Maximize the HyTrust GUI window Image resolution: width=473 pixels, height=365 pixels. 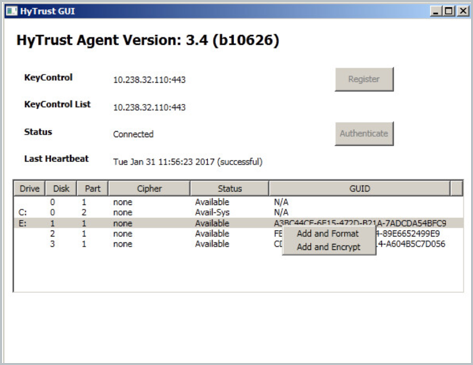coord(449,11)
